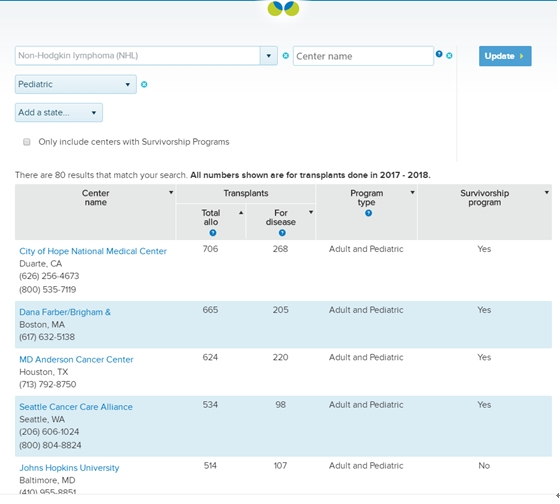Click Johns Hopkins survivorship value No

tap(484, 466)
